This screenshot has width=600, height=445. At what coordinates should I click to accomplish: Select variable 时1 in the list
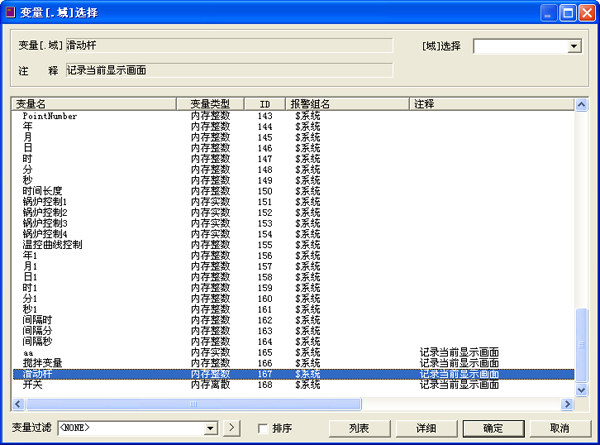[x=293, y=288]
